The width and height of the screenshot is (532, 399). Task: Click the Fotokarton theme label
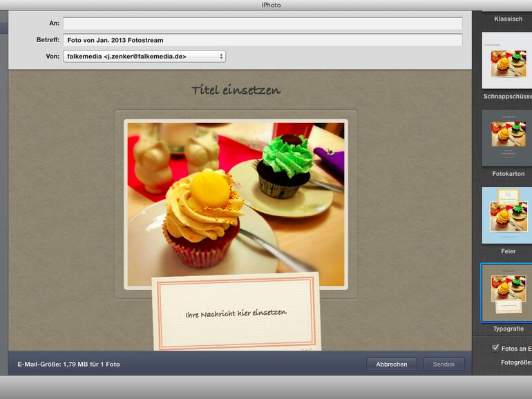click(x=509, y=174)
